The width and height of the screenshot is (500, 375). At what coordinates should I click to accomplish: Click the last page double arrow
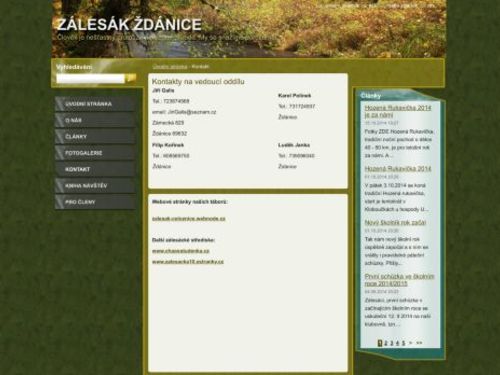coord(419,343)
